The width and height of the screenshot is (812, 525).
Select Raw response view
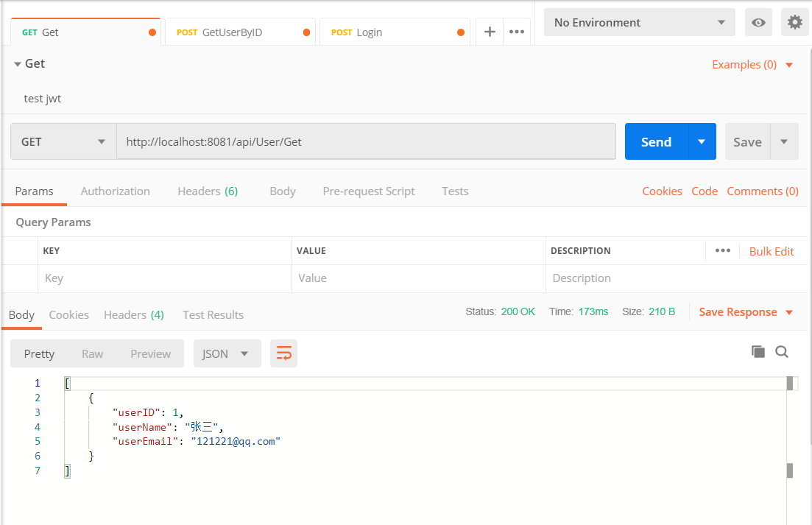click(x=92, y=353)
